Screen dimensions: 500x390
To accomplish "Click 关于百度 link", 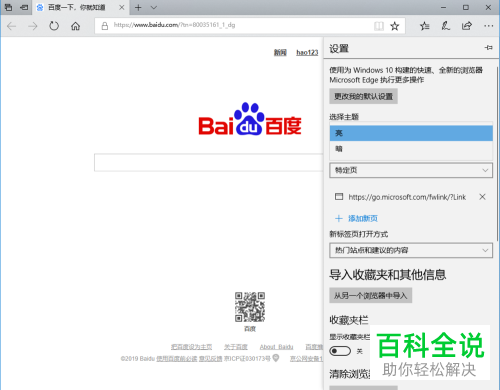I will (x=236, y=347).
